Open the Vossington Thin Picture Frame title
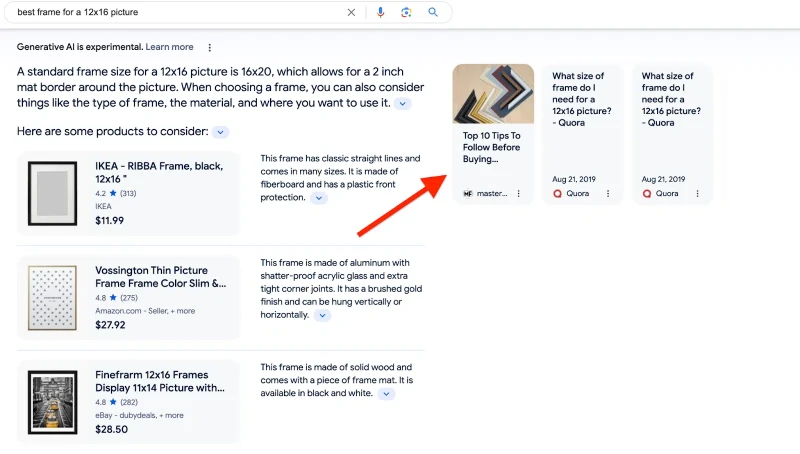 click(161, 277)
